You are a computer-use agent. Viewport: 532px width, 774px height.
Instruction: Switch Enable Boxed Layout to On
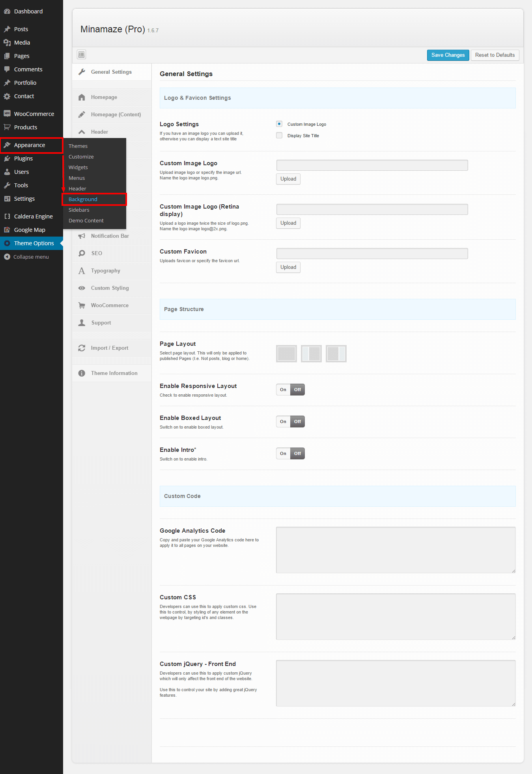click(x=283, y=422)
